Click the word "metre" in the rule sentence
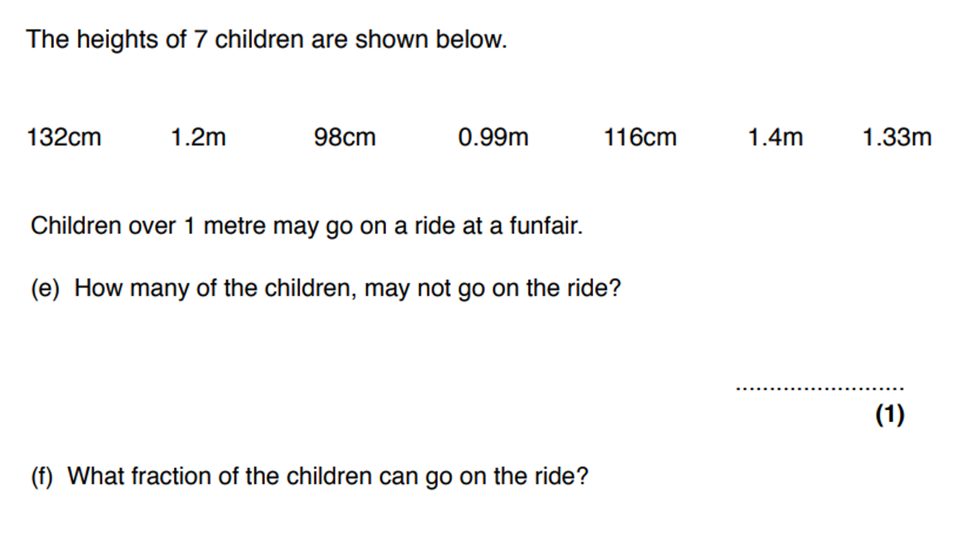980x543 pixels. (234, 226)
